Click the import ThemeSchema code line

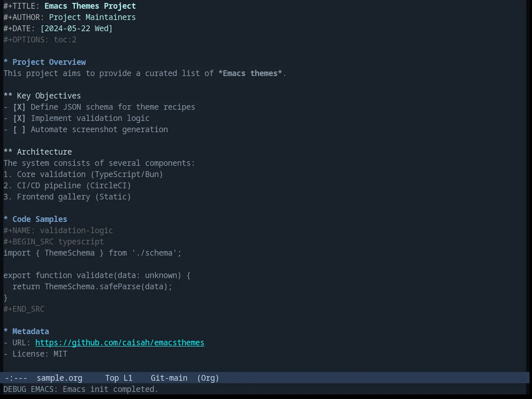click(x=92, y=253)
